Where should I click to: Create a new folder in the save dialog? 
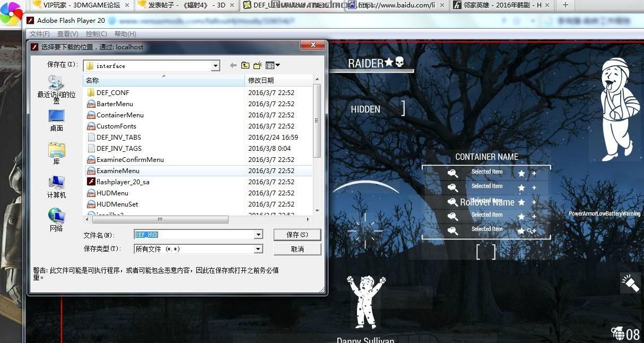click(258, 65)
